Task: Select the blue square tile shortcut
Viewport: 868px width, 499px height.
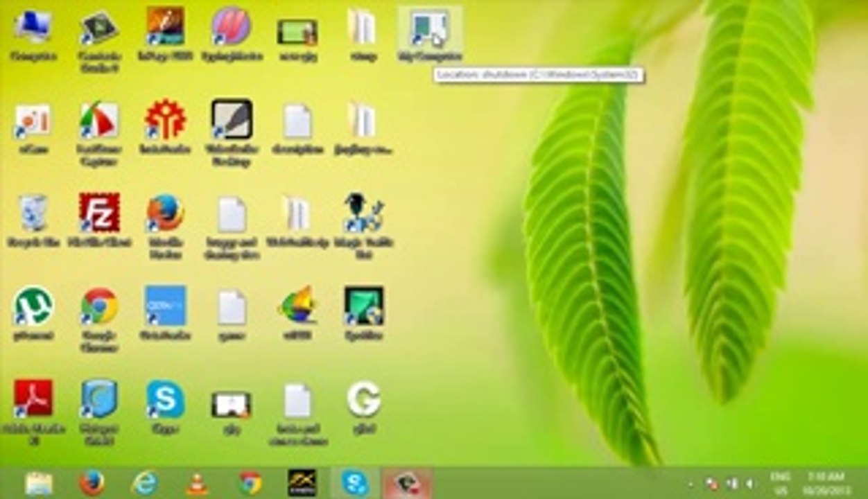Action: pyautogui.click(x=165, y=305)
